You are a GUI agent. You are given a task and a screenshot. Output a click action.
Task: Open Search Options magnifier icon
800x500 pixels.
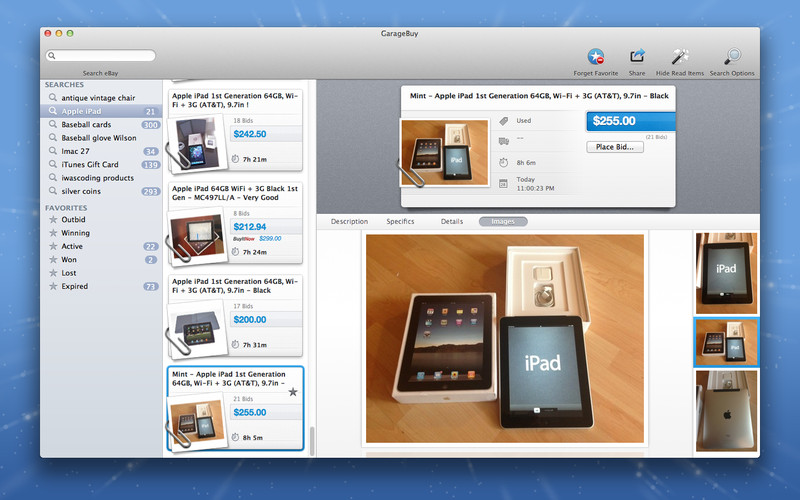click(x=732, y=56)
